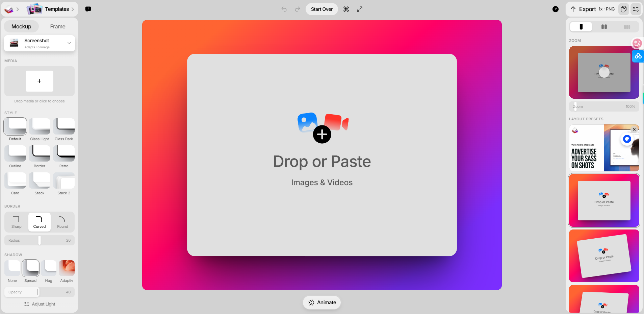Open export settings sliders icon
Viewport: 644px width, 314px height.
(x=636, y=9)
